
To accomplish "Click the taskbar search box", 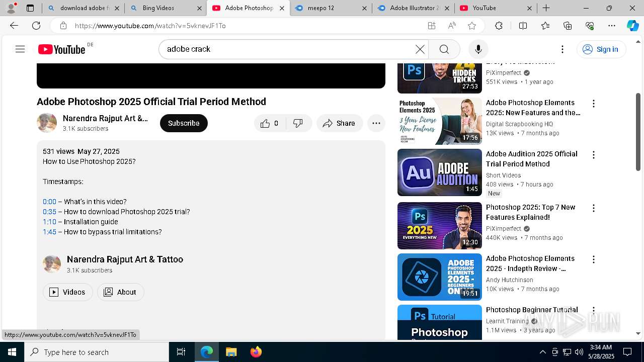I will (97, 352).
